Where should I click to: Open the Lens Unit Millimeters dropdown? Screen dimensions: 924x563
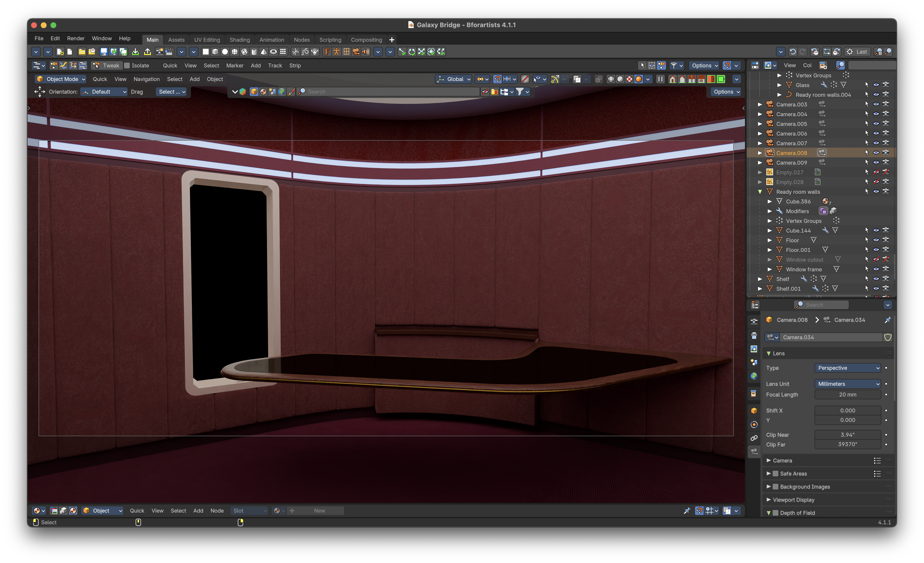pos(848,384)
